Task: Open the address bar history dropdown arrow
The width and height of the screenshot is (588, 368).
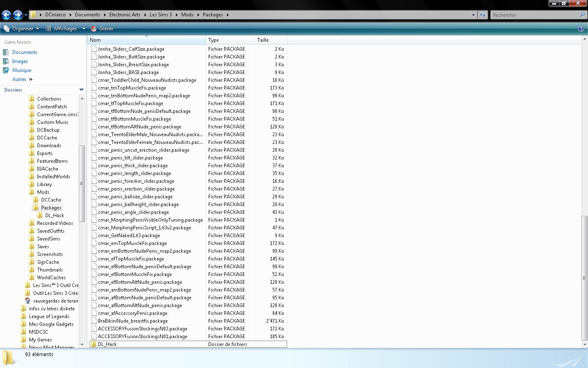Action: click(473, 15)
